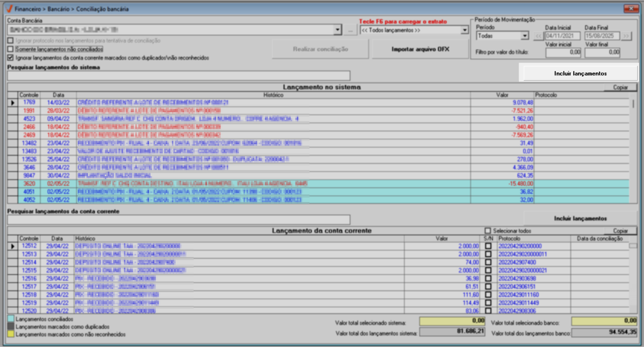Viewport: 644px width, 347px height.
Task: Click the 'Data da conciliação' column header
Action: pos(600,239)
